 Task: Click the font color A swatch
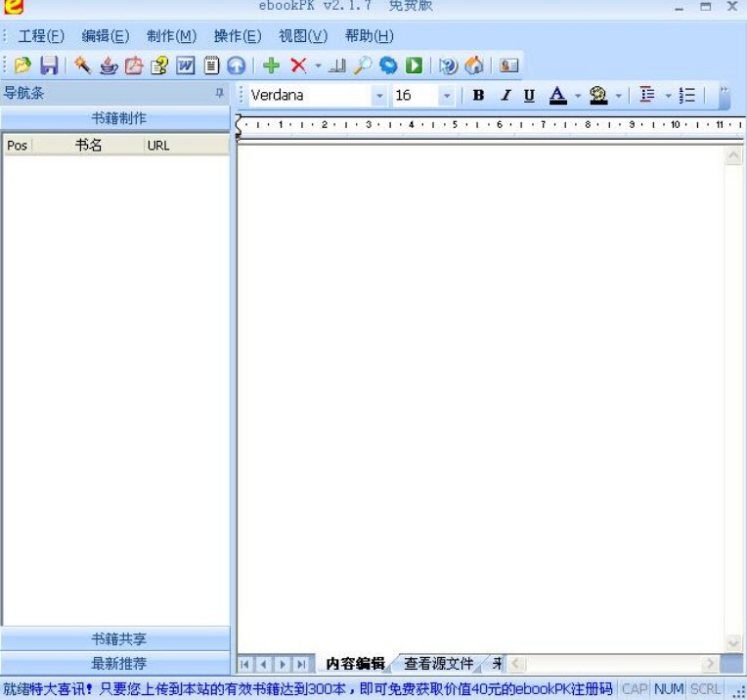(x=557, y=95)
